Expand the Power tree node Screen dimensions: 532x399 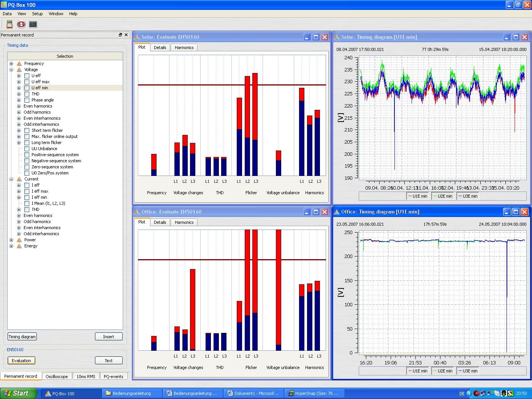pos(11,240)
